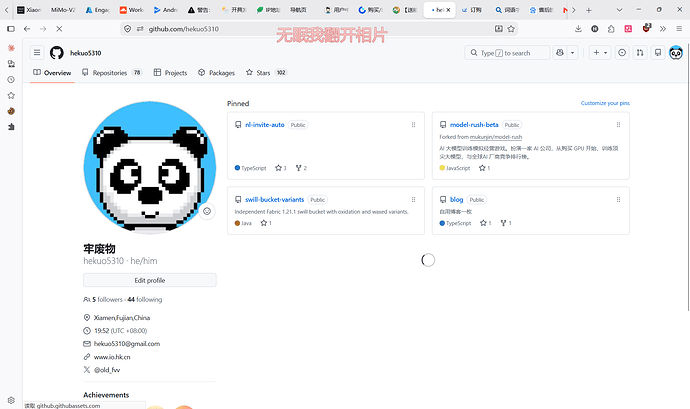This screenshot has height=409, width=690.
Task: Open the sidebar settings gear icon
Action: coord(11,400)
